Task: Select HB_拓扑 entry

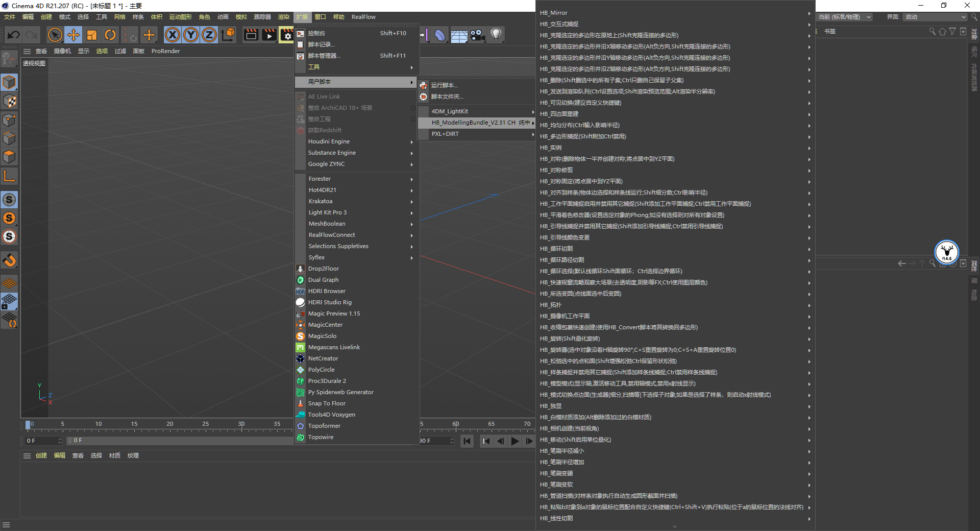Action: pyautogui.click(x=675, y=305)
